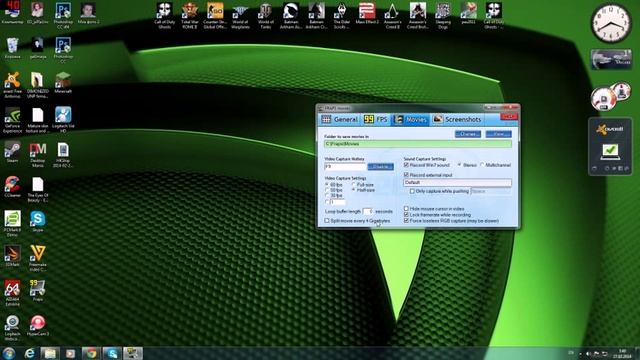Open Freemake Video Converter desktop icon
Viewport: 640px width, 360px height.
[38, 259]
